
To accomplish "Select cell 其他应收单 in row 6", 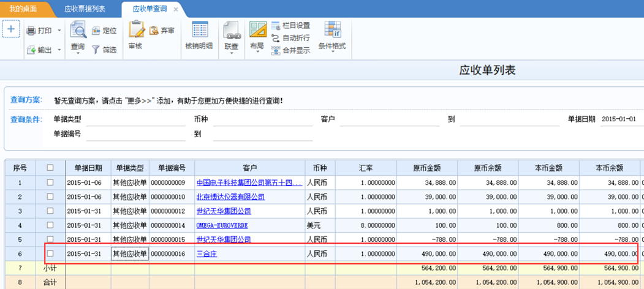I will pyautogui.click(x=130, y=254).
